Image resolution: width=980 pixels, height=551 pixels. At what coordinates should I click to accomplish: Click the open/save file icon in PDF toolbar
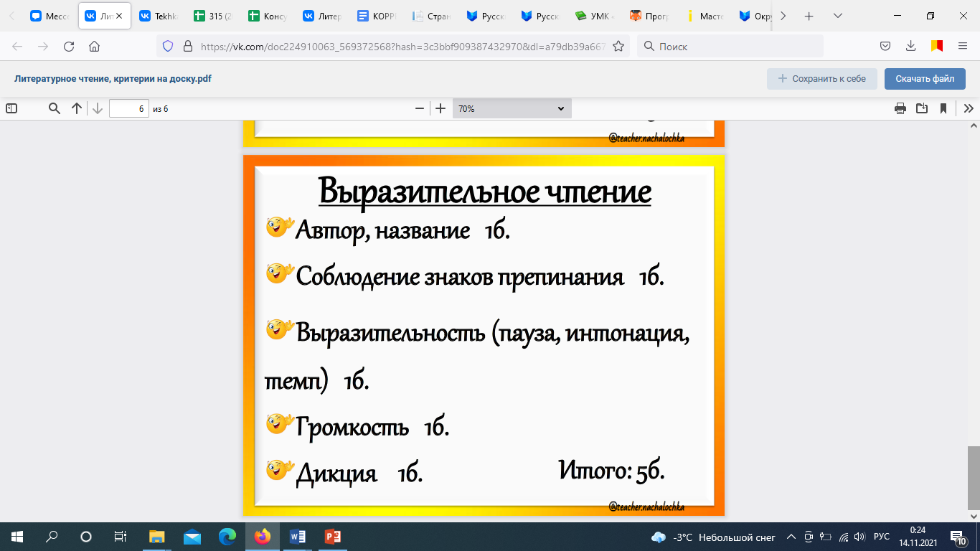click(x=922, y=108)
